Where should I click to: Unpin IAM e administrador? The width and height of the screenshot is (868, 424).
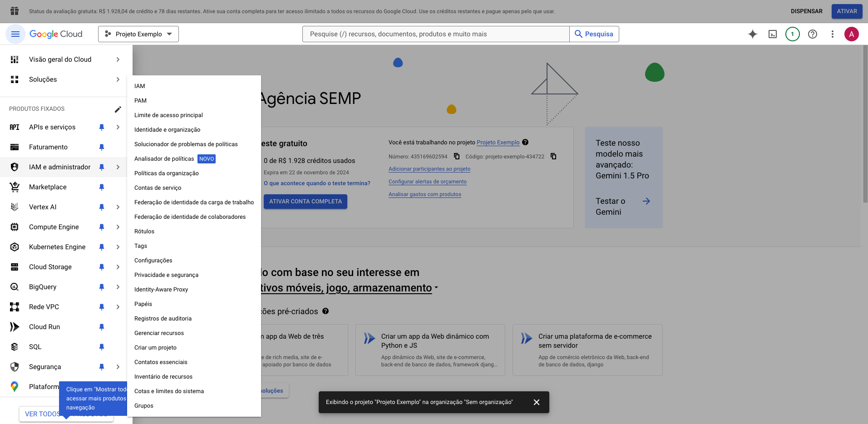pos(102,167)
